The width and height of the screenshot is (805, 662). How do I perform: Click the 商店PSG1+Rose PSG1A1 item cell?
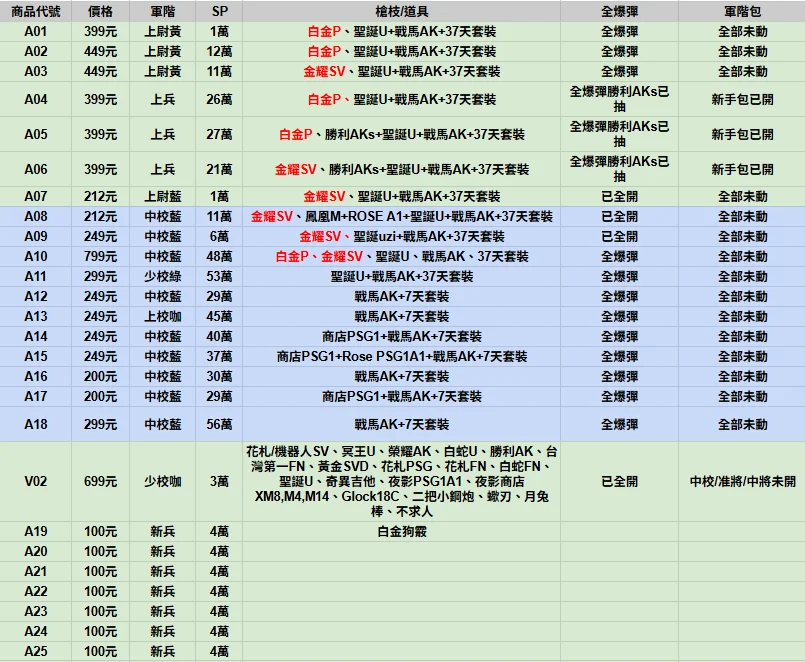[401, 357]
